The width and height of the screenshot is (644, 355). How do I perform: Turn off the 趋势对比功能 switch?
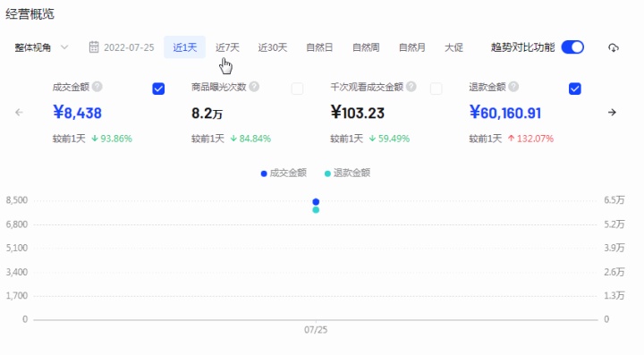572,47
